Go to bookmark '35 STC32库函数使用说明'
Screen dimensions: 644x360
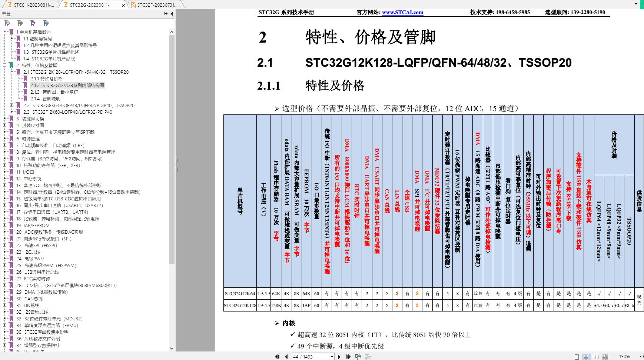[42, 332]
